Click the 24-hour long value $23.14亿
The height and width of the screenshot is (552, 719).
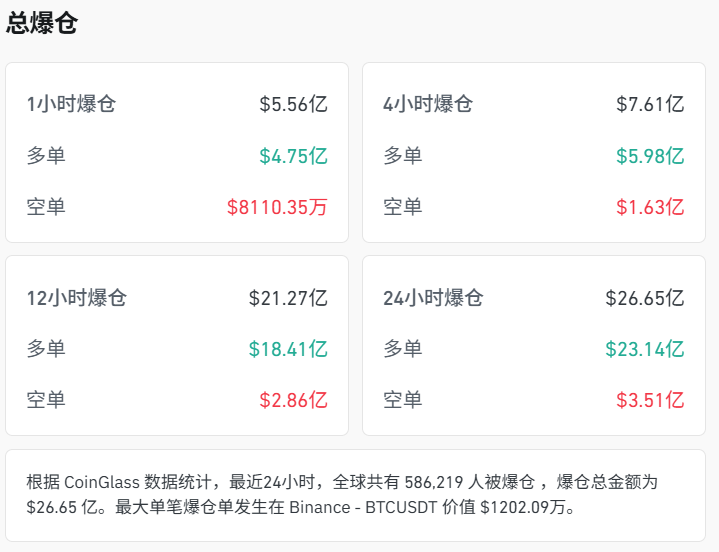[x=645, y=350]
